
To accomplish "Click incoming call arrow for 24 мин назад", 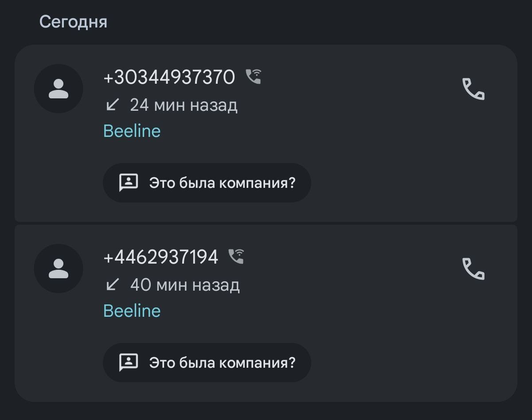I will 113,105.
